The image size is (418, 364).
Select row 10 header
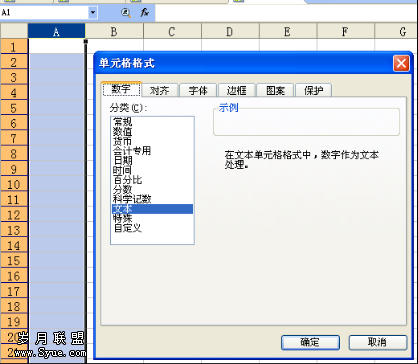pyautogui.click(x=14, y=184)
